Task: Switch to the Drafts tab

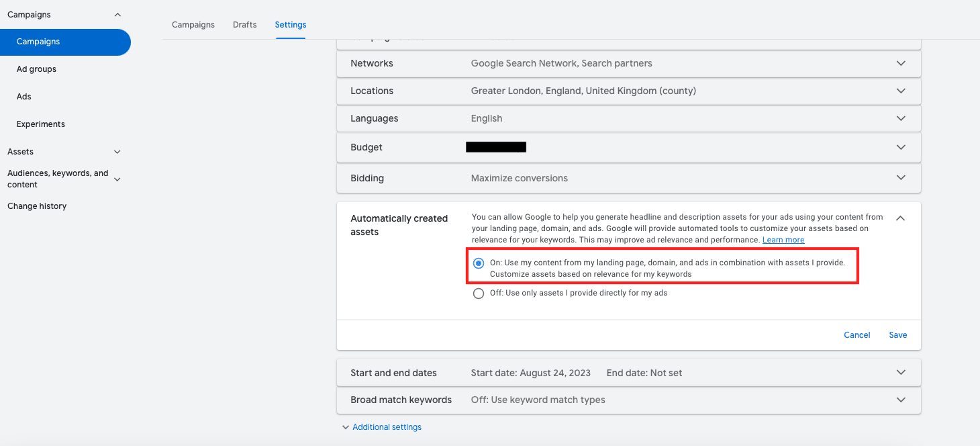Action: tap(244, 25)
